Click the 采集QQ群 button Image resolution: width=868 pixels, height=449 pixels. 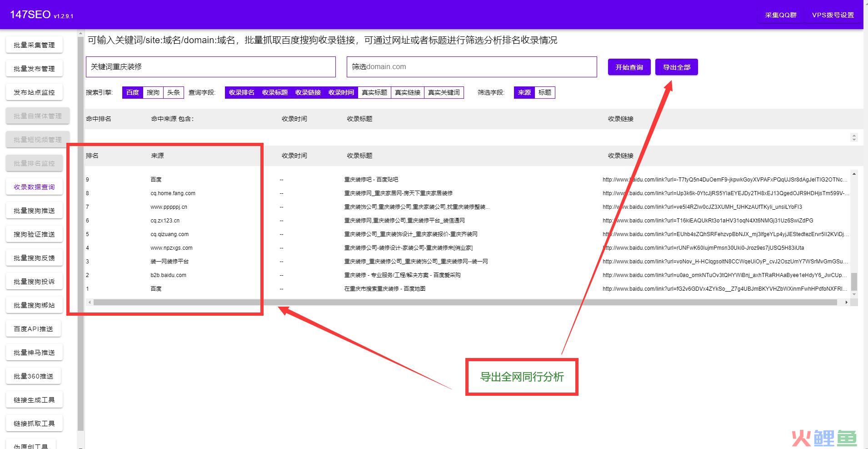[x=781, y=15]
